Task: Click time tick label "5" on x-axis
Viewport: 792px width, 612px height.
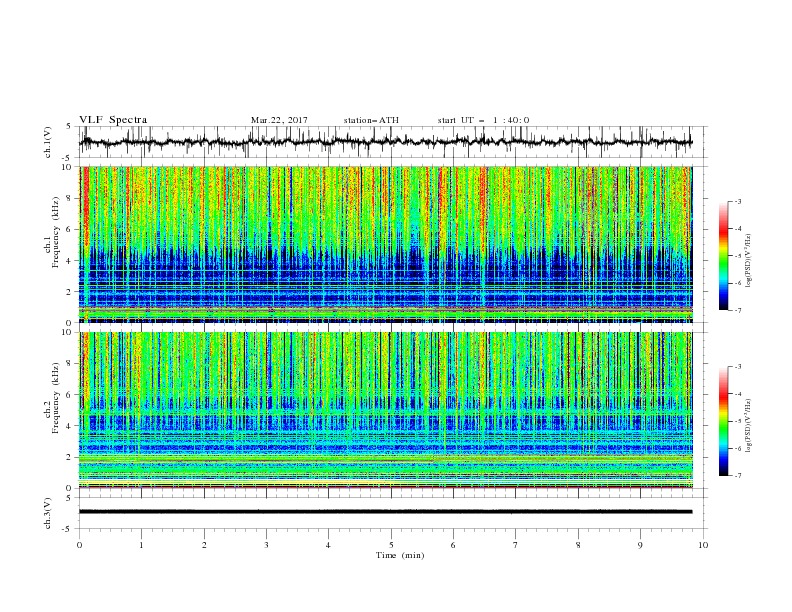Action: coord(391,545)
